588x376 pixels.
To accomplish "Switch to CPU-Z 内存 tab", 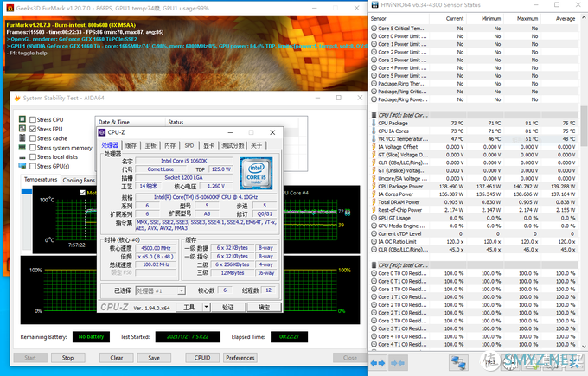I will (169, 145).
